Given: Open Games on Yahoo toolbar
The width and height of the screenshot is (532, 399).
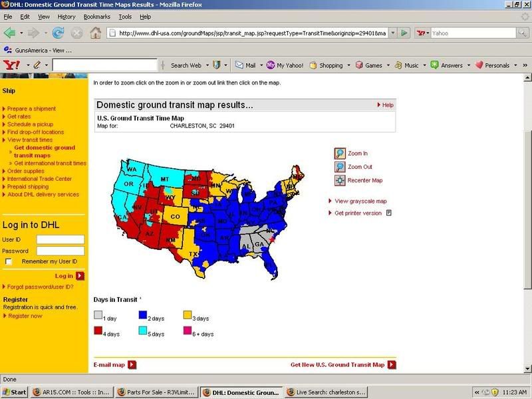Looking at the screenshot, I should pos(369,65).
